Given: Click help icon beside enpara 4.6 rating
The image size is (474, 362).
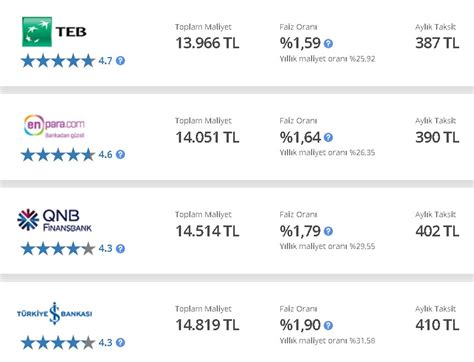Looking at the screenshot, I should 120,155.
